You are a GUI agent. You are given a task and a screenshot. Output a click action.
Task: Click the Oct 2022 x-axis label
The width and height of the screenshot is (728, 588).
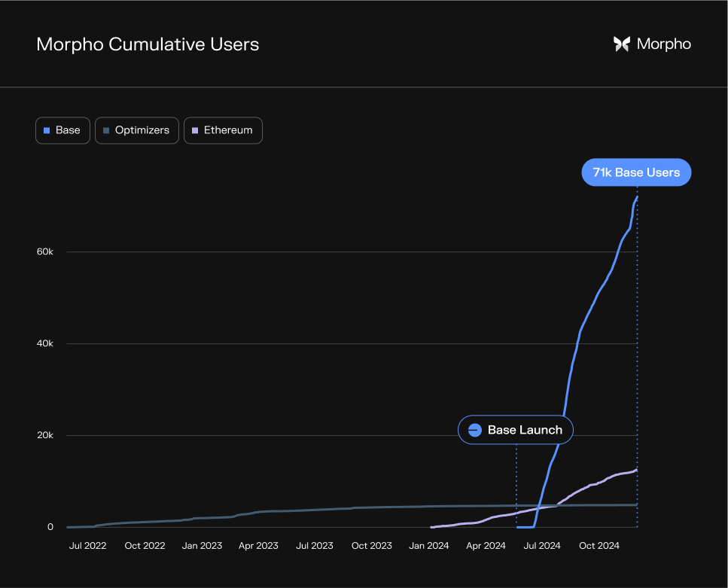[145, 546]
